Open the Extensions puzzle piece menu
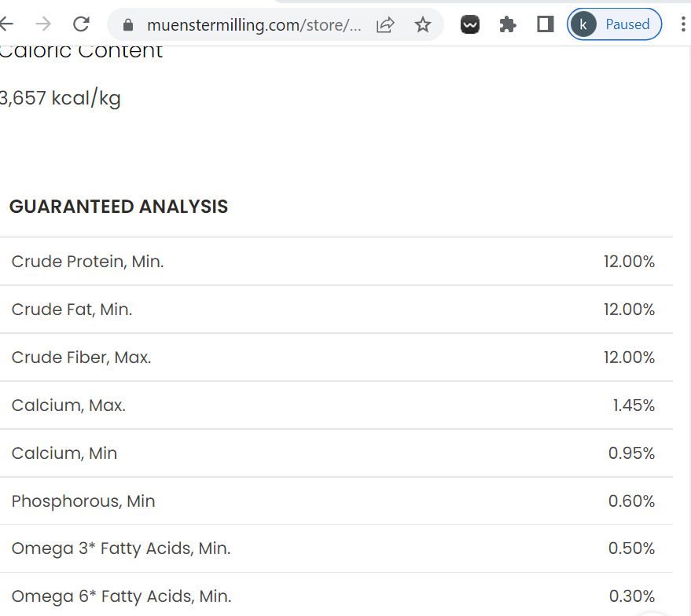The image size is (691, 616). [x=508, y=25]
